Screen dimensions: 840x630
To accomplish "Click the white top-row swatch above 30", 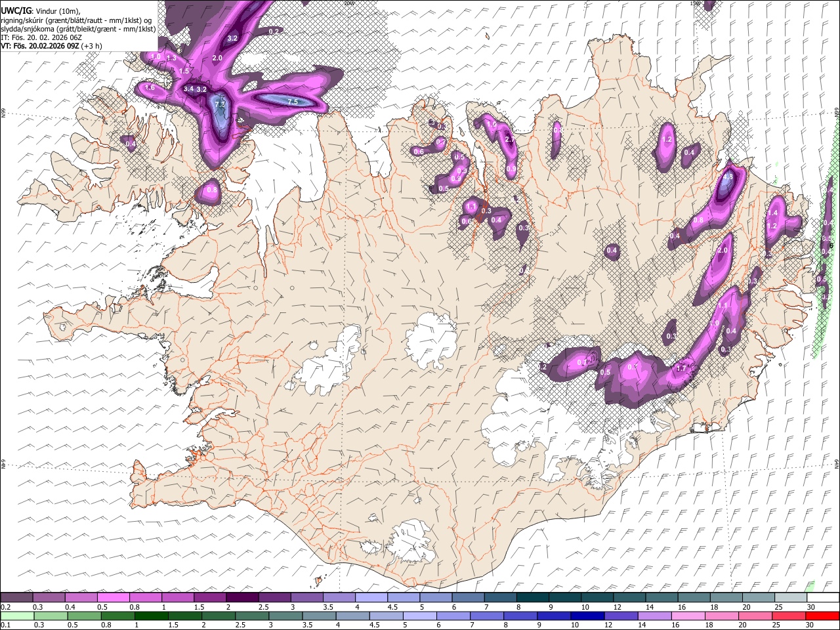I will (x=823, y=597).
